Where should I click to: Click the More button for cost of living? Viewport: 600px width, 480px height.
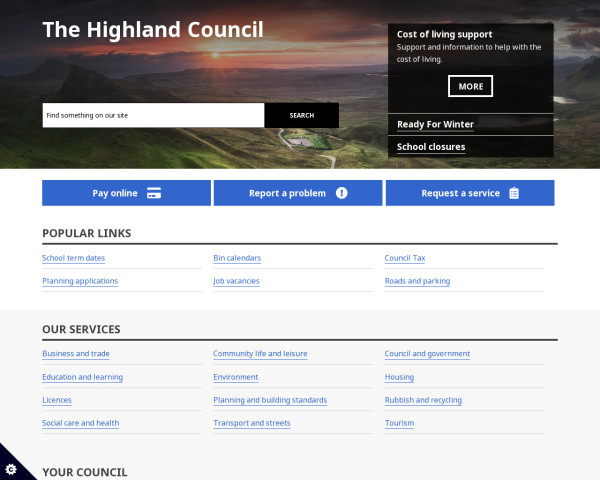coord(470,86)
